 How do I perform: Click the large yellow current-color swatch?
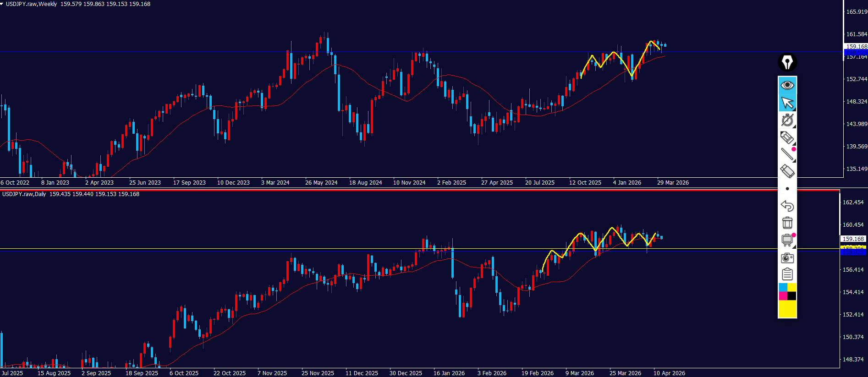pos(787,309)
